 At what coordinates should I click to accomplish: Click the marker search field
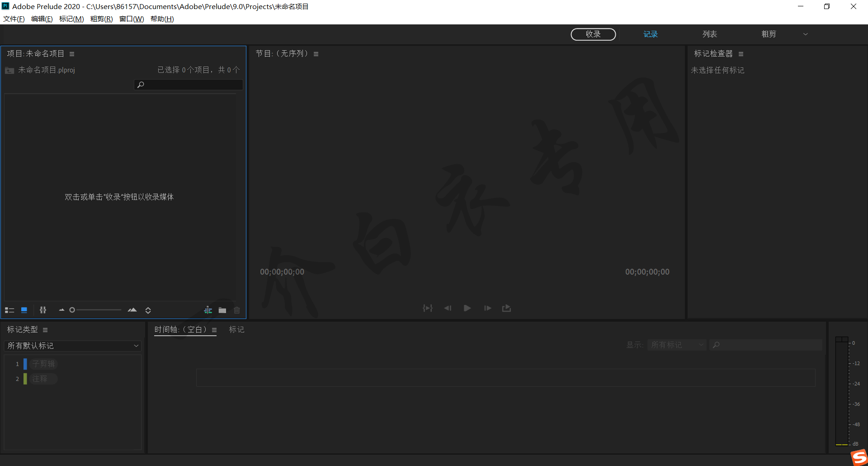(x=766, y=345)
